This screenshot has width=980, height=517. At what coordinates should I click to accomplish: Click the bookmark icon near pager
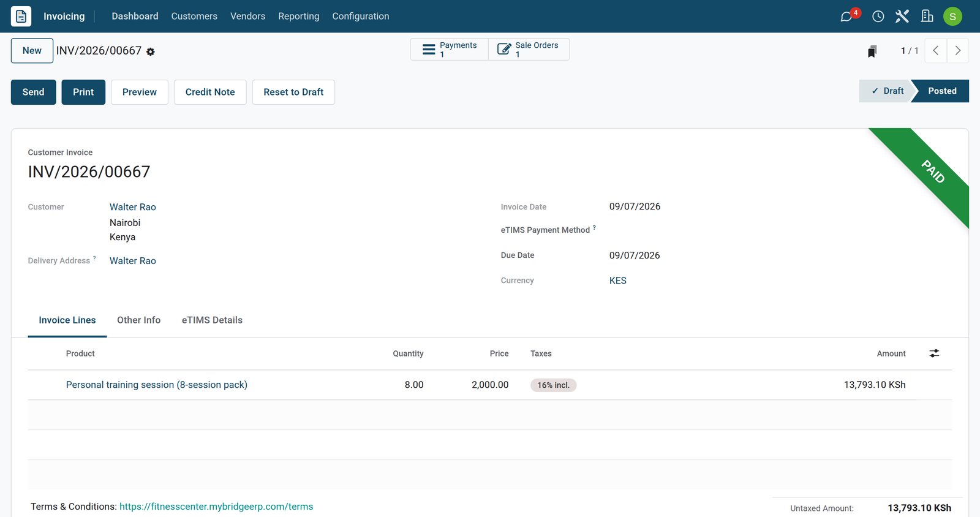point(872,51)
